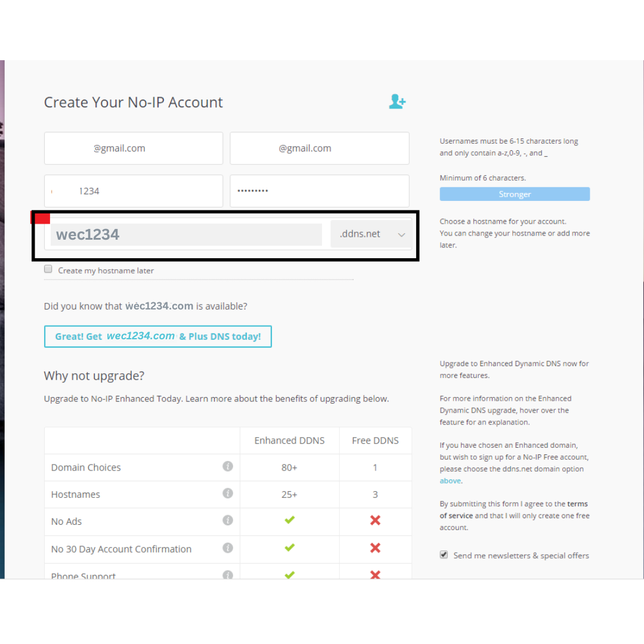Click Great! Get wec1234.com & Plus DNS button
Image resolution: width=644 pixels, height=644 pixels.
point(157,336)
